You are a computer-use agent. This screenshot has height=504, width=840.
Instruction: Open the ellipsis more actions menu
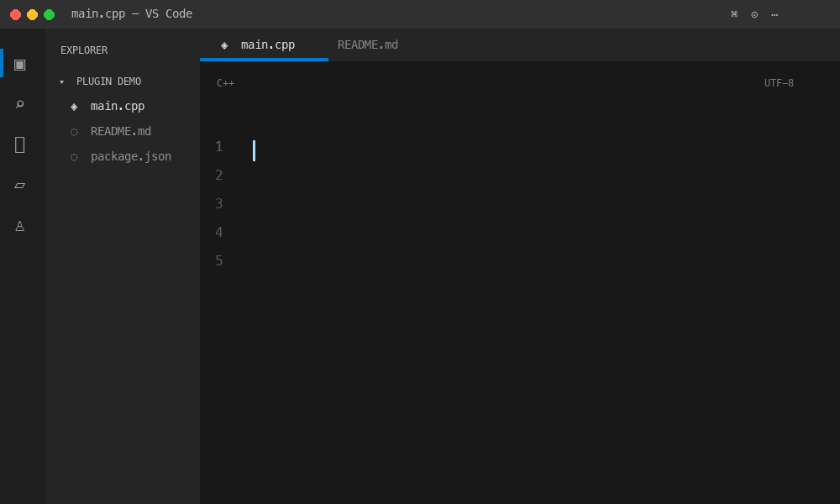pyautogui.click(x=774, y=14)
